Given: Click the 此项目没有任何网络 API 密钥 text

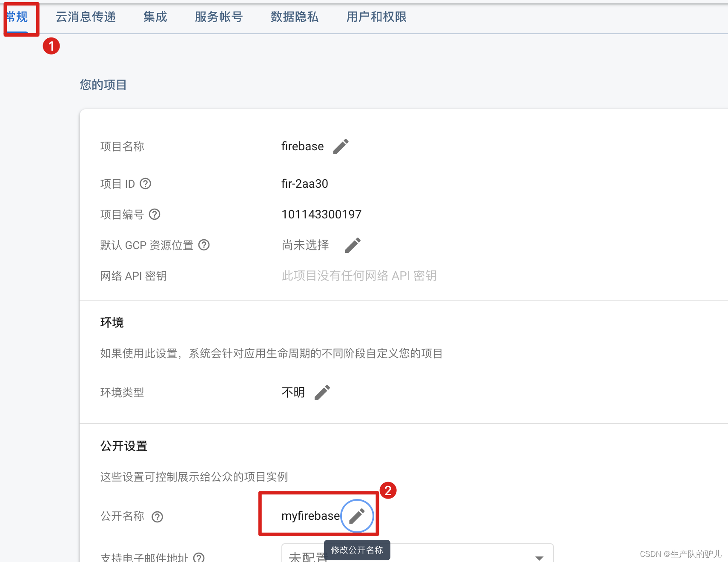Looking at the screenshot, I should [359, 276].
